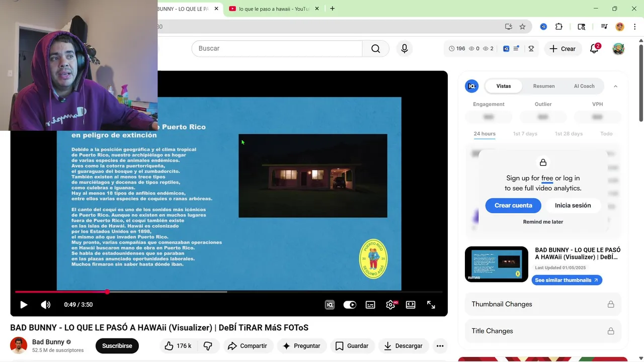
Task: Mute the video volume
Action: click(x=45, y=305)
